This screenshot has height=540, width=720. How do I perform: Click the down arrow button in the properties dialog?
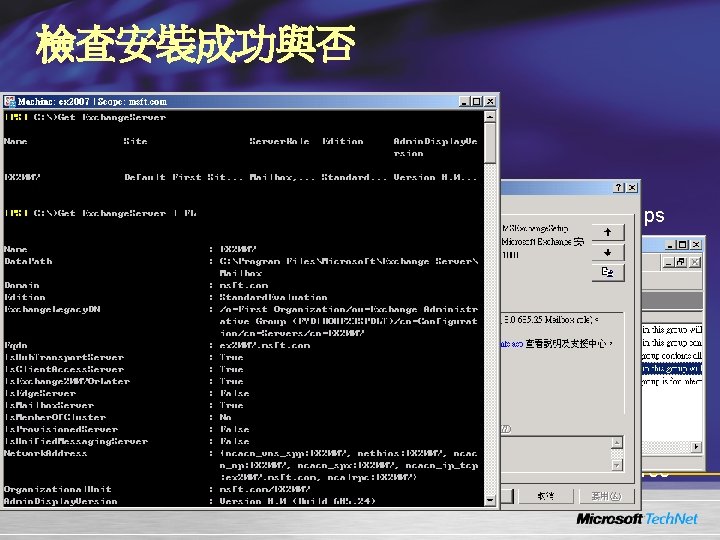coord(608,253)
